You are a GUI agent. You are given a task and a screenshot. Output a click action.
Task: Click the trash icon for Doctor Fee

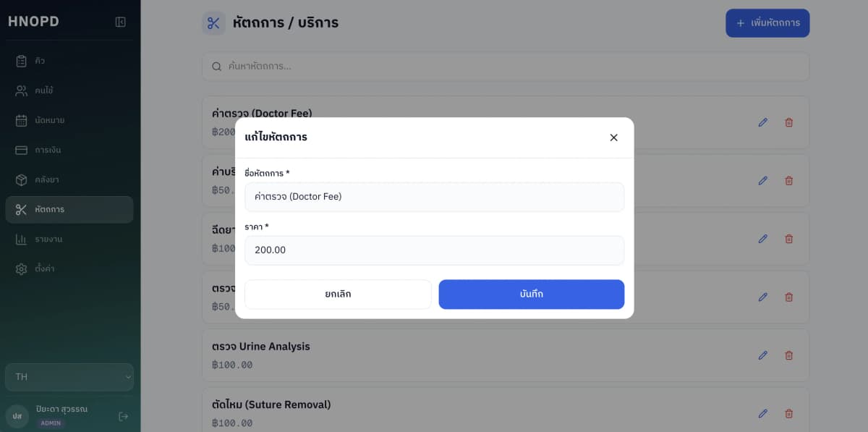pyautogui.click(x=789, y=122)
